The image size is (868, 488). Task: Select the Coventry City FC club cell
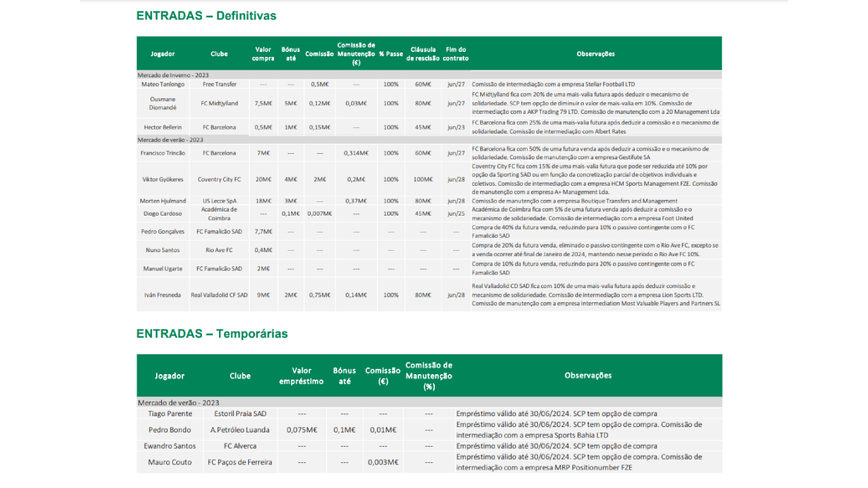219,180
